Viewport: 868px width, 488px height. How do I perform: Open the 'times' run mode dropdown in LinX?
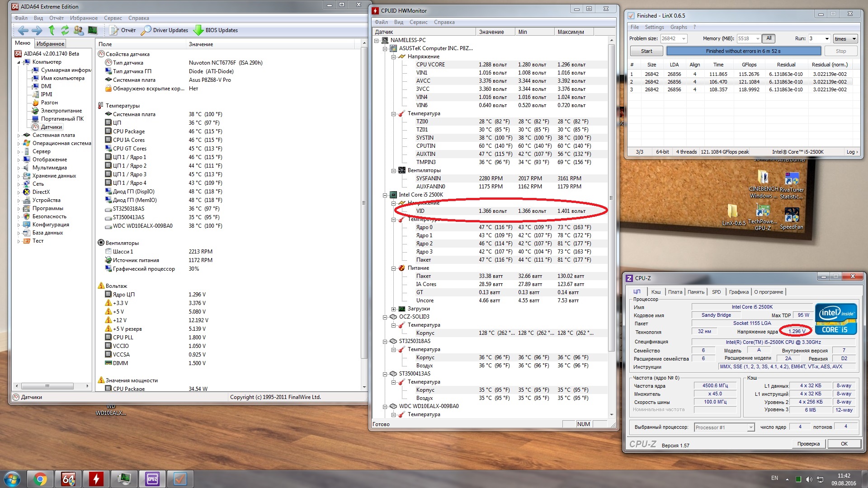pos(844,39)
